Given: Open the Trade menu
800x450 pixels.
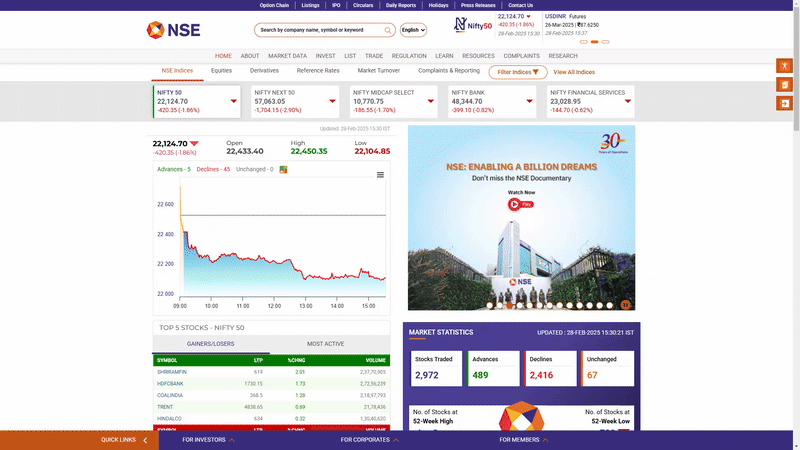Looking at the screenshot, I should (x=373, y=56).
